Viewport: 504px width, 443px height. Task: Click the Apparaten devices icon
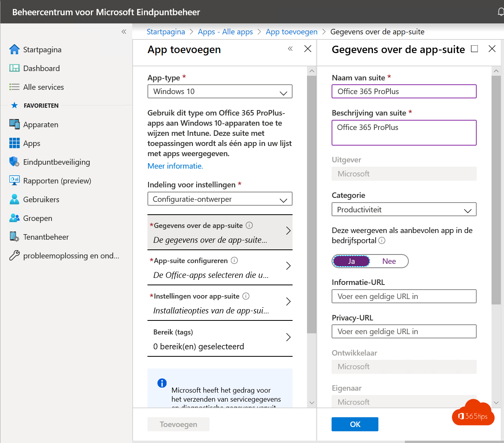pyautogui.click(x=14, y=125)
